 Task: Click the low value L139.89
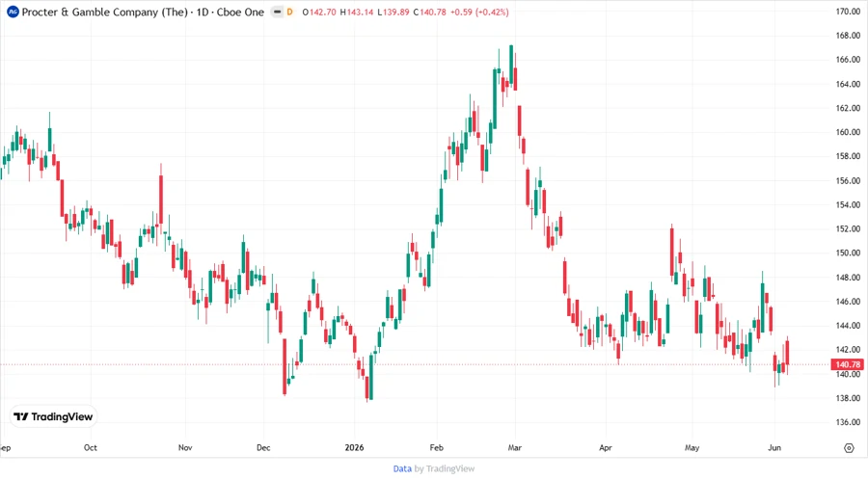[x=393, y=13]
